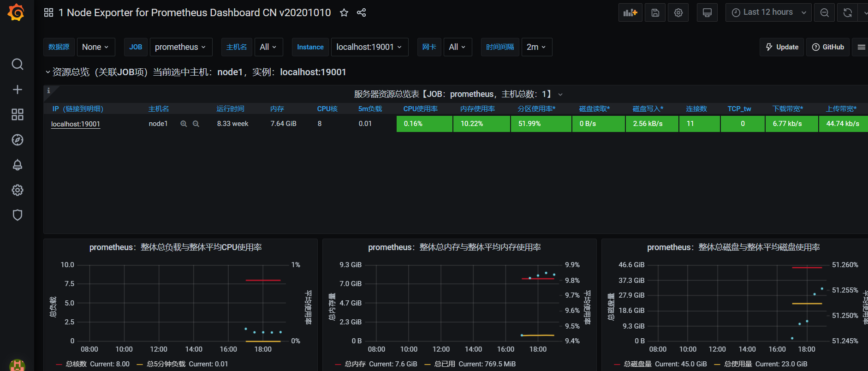Image resolution: width=868 pixels, height=371 pixels.
Task: Open the 2m time interval dropdown
Action: pyautogui.click(x=536, y=47)
